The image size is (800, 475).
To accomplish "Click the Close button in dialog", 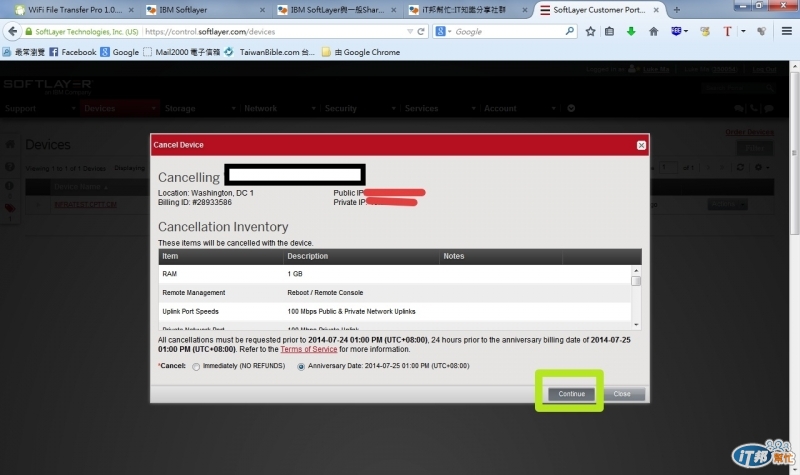I will (622, 394).
